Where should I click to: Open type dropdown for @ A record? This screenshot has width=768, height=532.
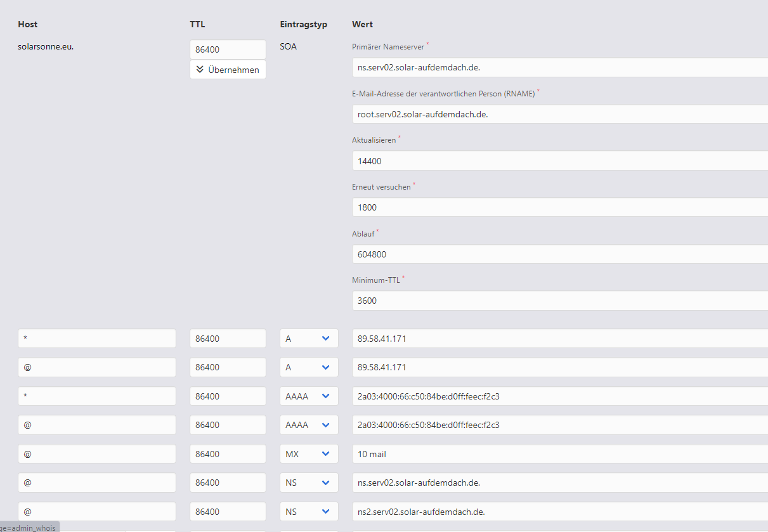pos(309,367)
